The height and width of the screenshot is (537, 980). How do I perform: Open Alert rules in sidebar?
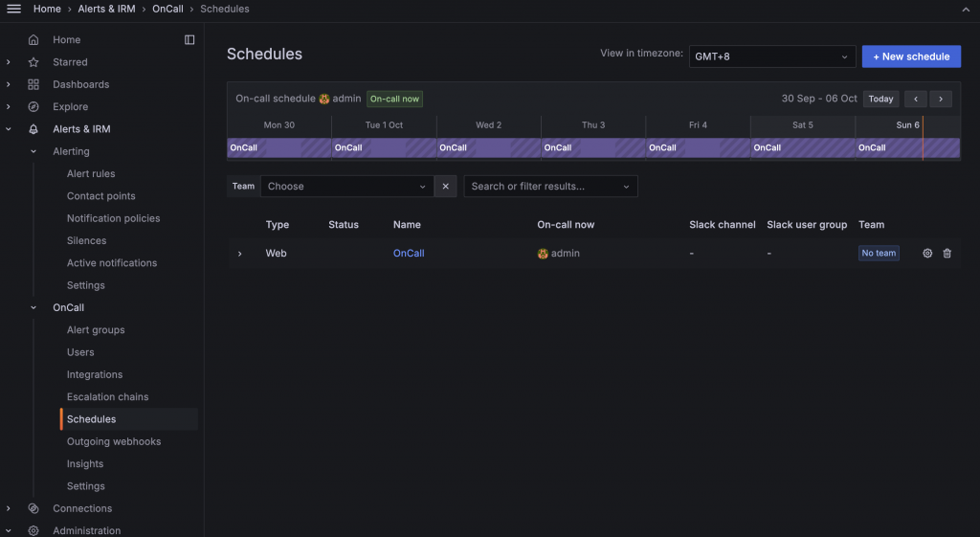click(91, 174)
